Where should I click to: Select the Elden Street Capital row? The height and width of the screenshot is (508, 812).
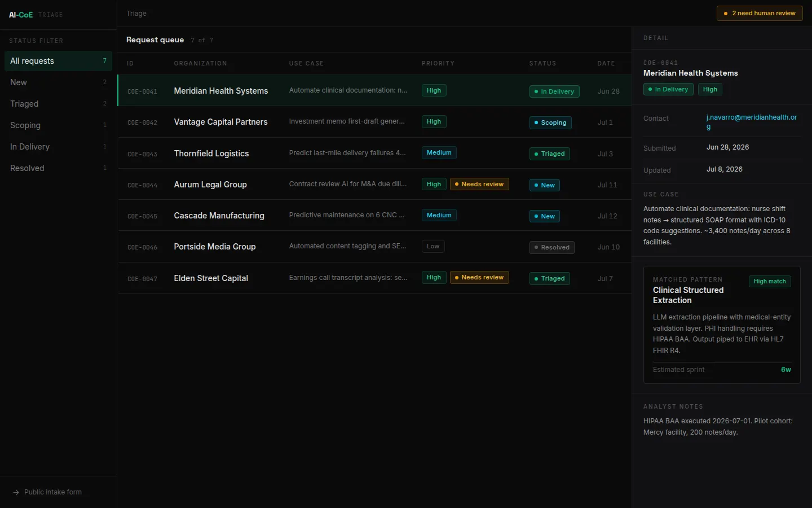(374, 278)
